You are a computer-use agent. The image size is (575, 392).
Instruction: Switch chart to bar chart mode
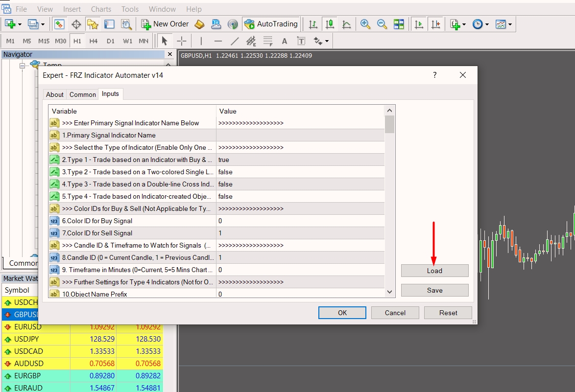[313, 24]
